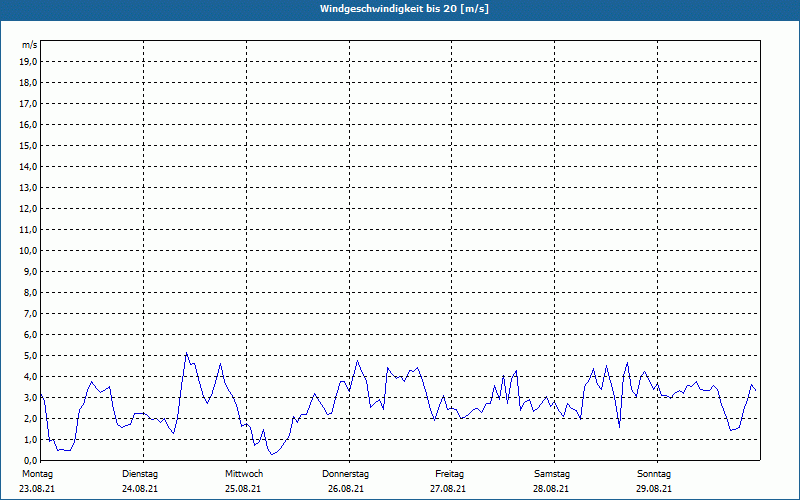This screenshot has height=500, width=800.
Task: Select the 15,0 y-axis label
Action: tap(29, 145)
